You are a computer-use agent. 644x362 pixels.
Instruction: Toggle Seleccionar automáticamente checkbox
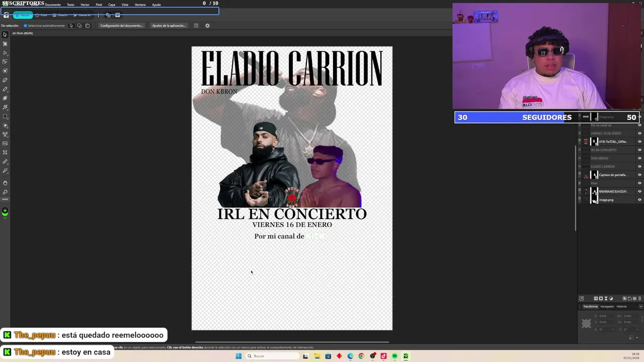click(25, 26)
